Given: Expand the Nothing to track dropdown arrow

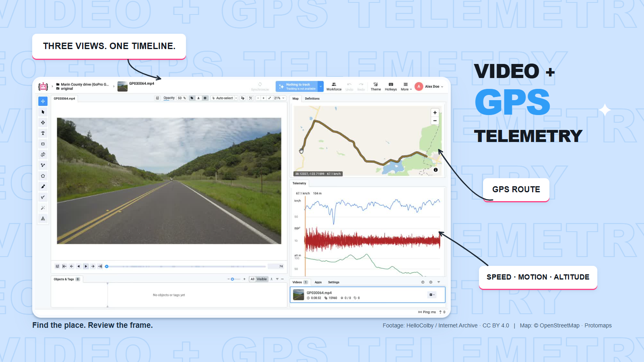Looking at the screenshot, I should tap(321, 86).
